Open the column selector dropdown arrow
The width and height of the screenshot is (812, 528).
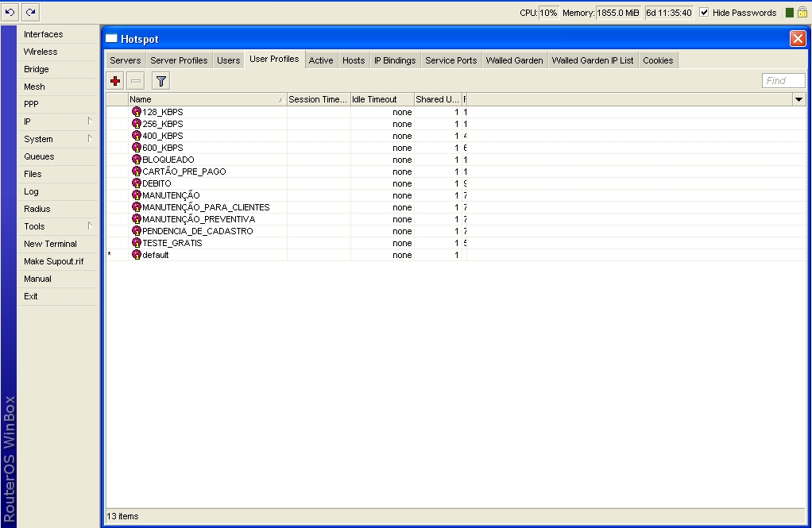798,99
